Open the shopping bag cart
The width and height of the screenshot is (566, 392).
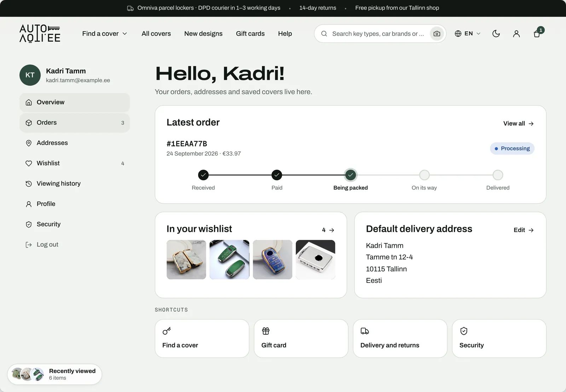(x=537, y=34)
